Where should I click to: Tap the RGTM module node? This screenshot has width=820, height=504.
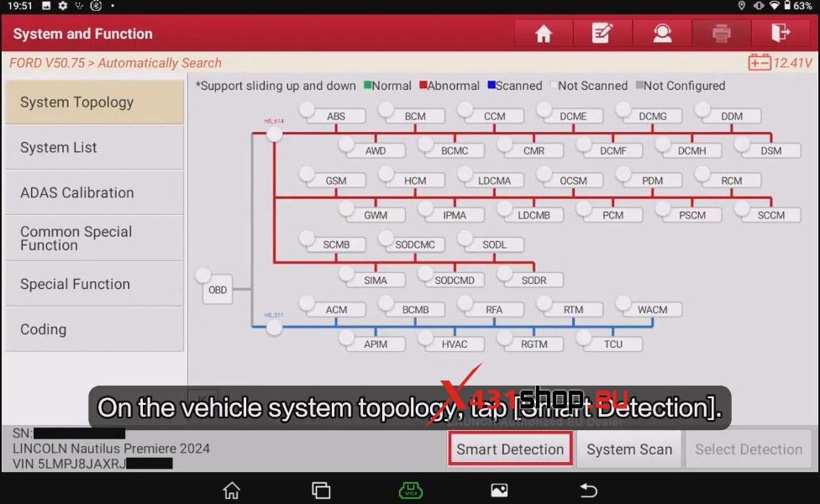[534, 344]
